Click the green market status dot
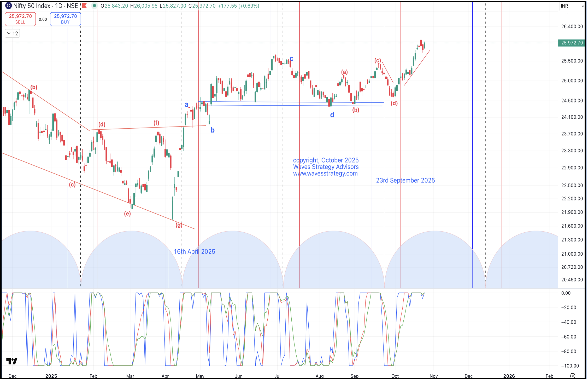This screenshot has height=379, width=588. click(95, 5)
